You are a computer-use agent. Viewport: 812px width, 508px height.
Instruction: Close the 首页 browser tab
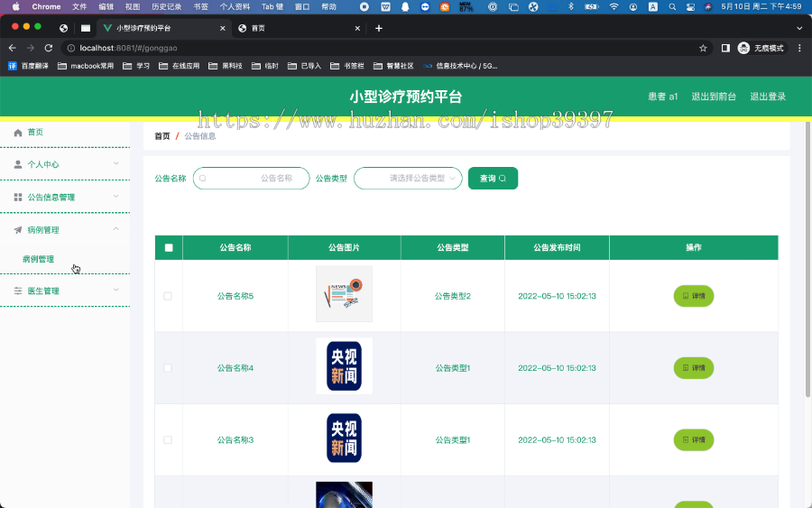click(357, 29)
